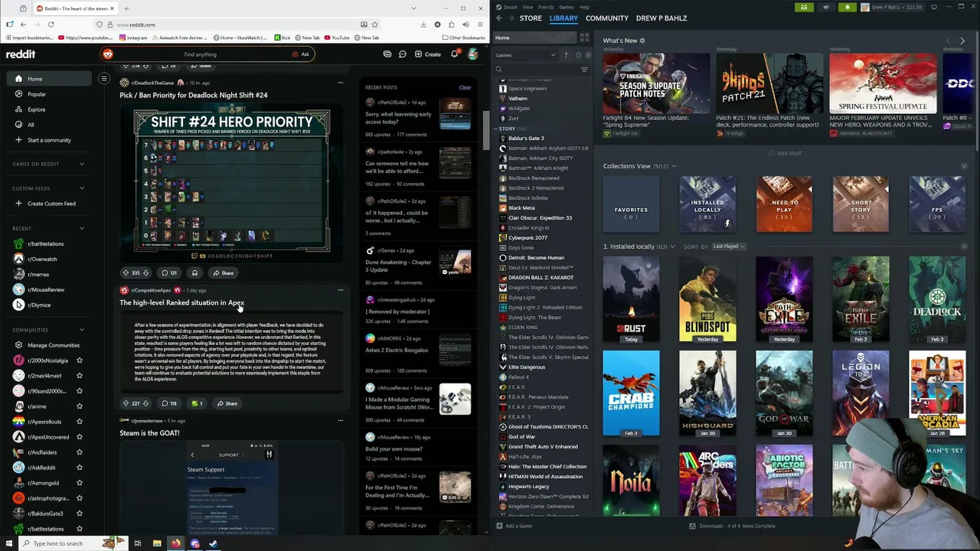Bookmark this page with star icon

374,24
